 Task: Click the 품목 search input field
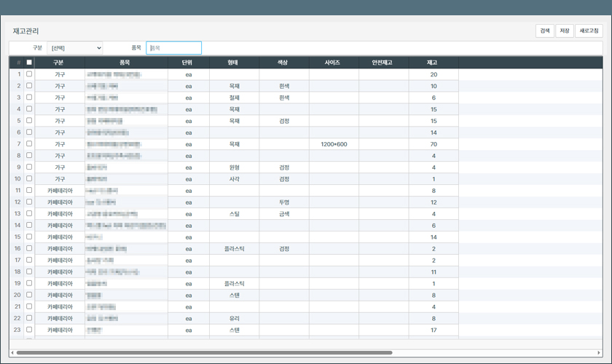(173, 48)
